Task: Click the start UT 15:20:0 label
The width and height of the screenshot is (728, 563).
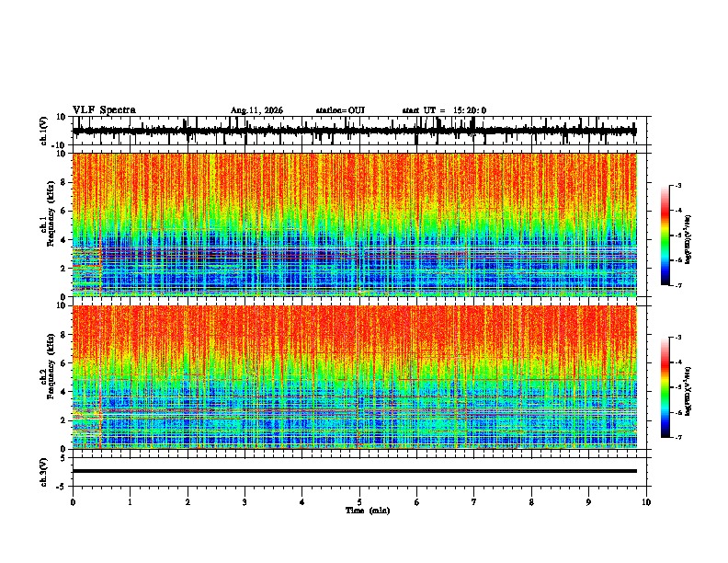Action: click(444, 110)
